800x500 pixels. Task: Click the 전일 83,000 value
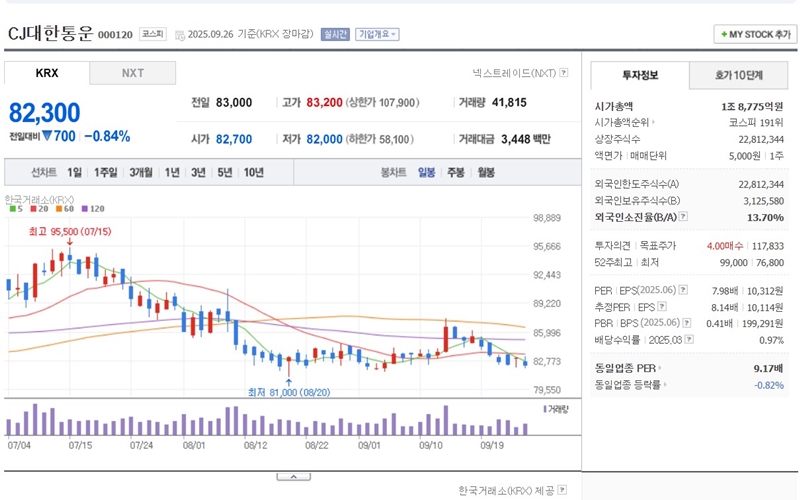pos(234,103)
